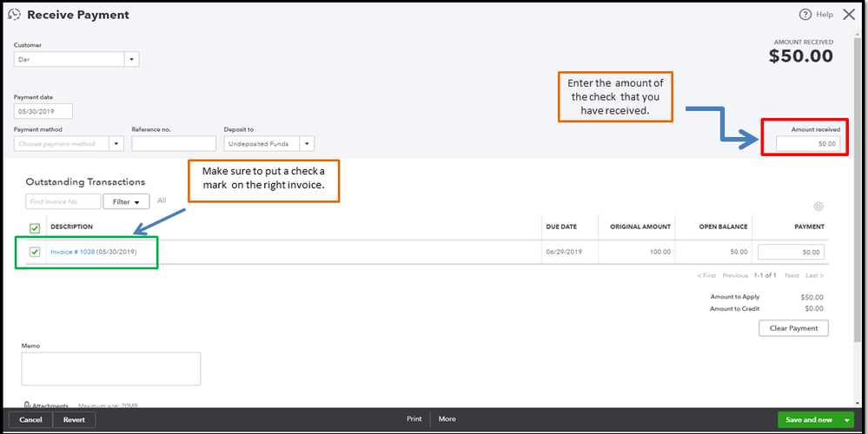This screenshot has width=868, height=434.
Task: Click the PAYMENT column header
Action: coord(809,227)
